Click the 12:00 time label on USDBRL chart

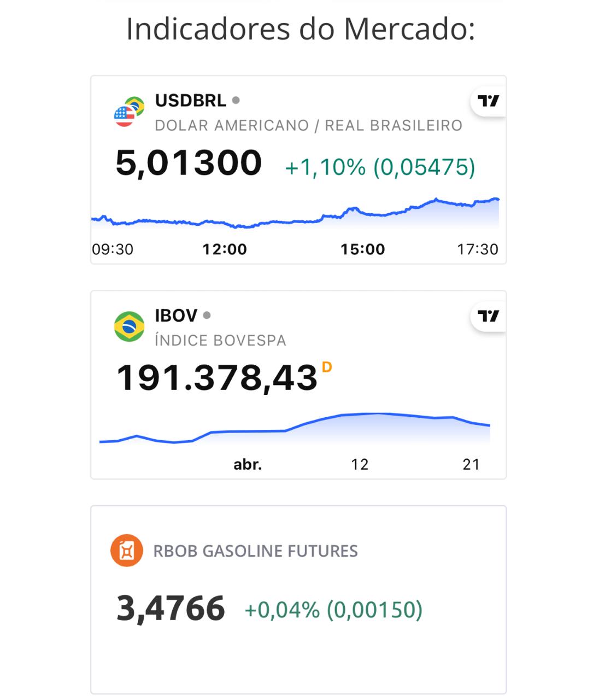click(x=225, y=249)
